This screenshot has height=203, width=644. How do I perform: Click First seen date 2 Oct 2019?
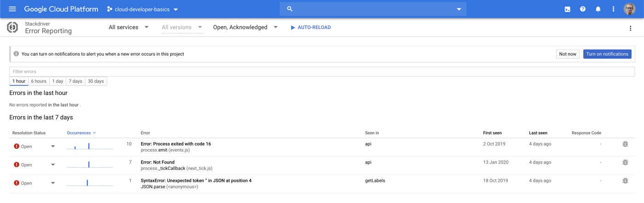(x=494, y=144)
